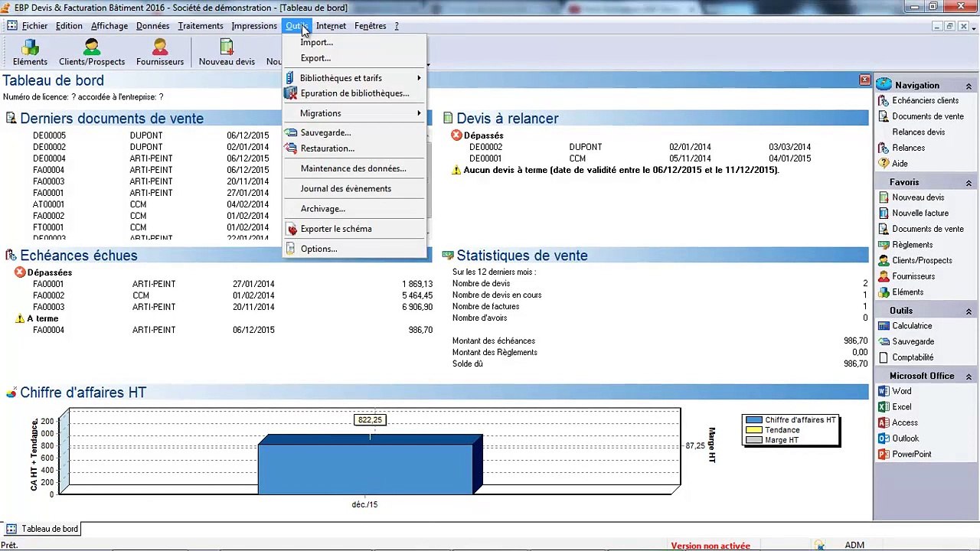Create a Nouvelle facture from Favoris
This screenshot has width=980, height=551.
pyautogui.click(x=913, y=214)
